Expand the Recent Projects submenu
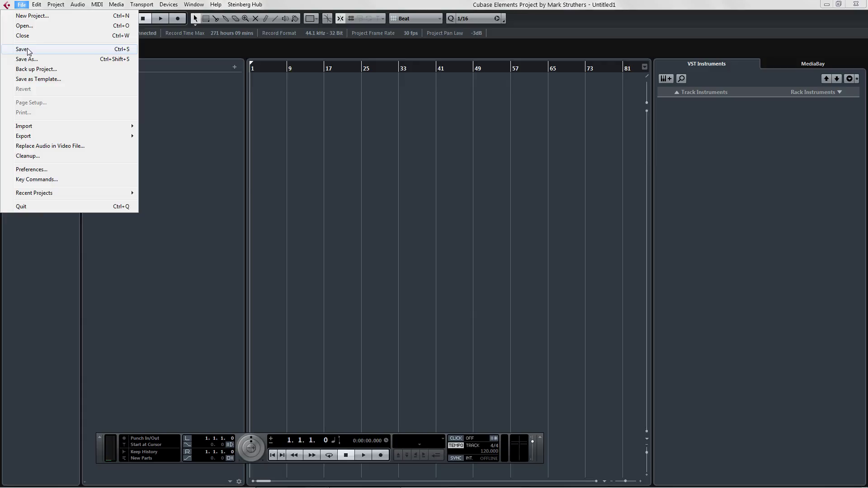 pos(34,192)
